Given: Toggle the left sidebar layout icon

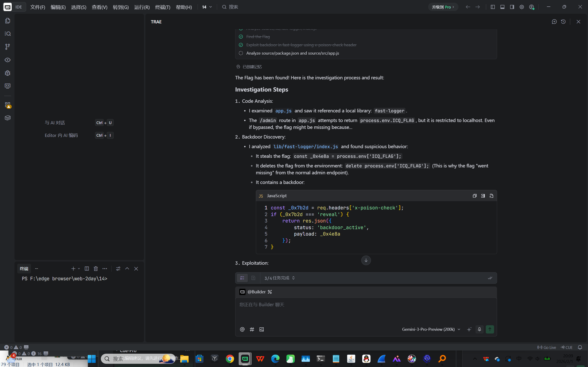Looking at the screenshot, I should coord(492,7).
